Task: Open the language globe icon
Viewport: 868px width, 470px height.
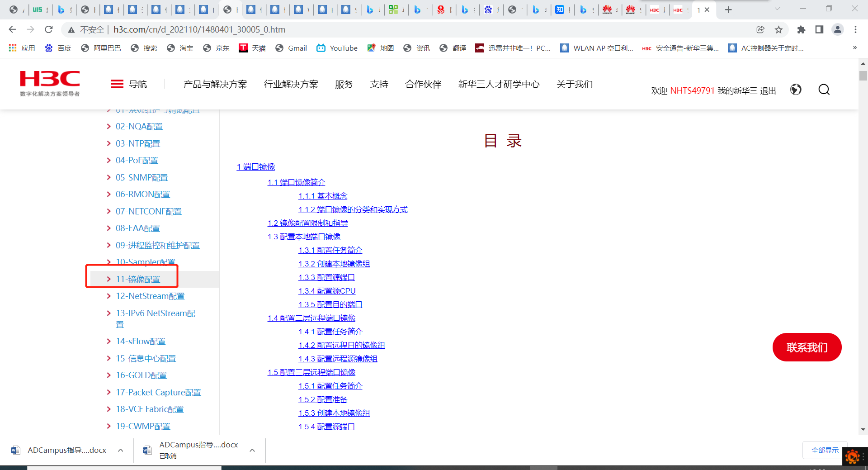Action: 796,90
